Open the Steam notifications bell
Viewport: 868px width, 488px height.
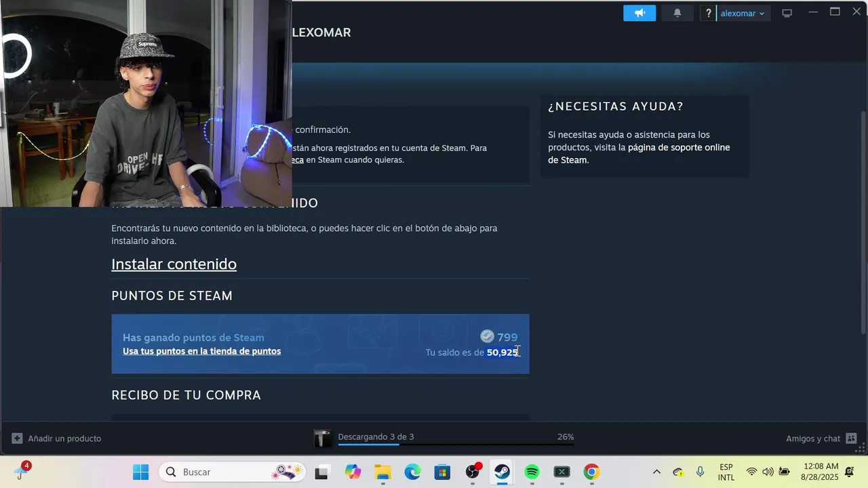point(677,13)
